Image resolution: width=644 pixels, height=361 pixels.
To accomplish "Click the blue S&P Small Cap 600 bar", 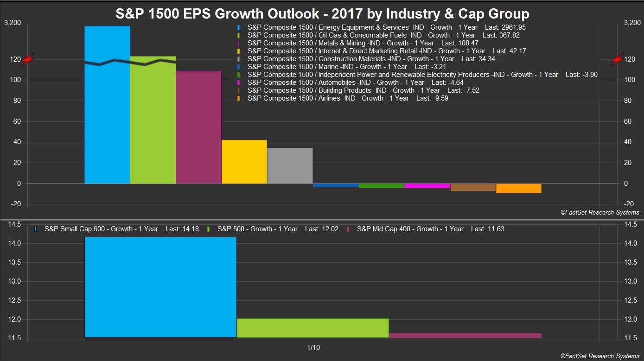I will coord(160,287).
